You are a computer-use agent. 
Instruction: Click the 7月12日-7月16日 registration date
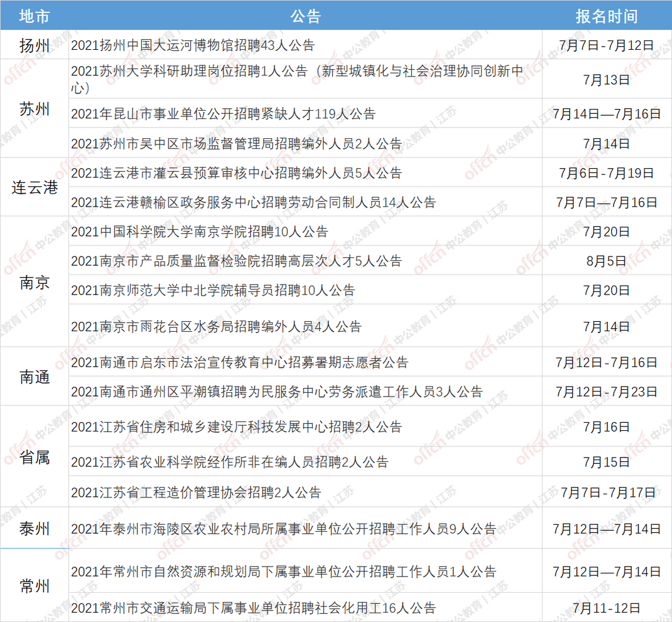tap(607, 362)
